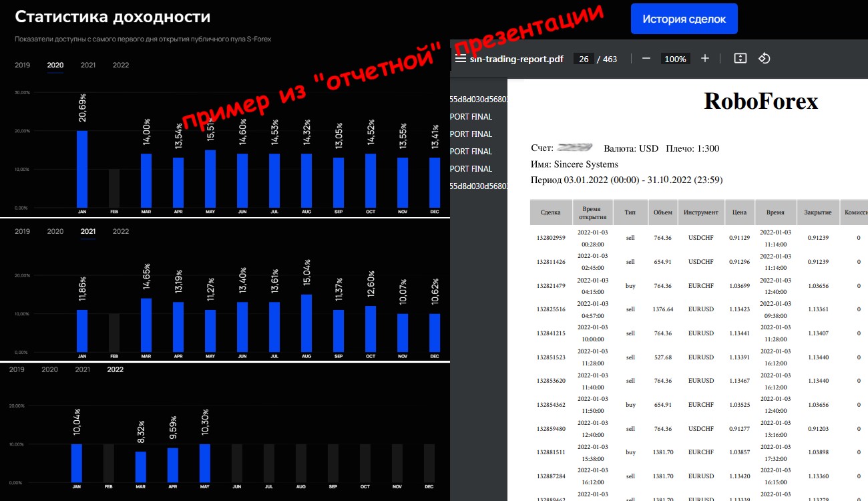868x501 pixels.
Task: Click deal number 132881511
Action: 551,452
